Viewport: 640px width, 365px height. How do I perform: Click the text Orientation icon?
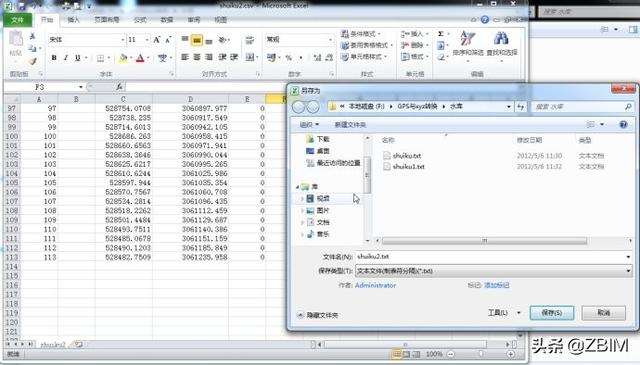222,40
